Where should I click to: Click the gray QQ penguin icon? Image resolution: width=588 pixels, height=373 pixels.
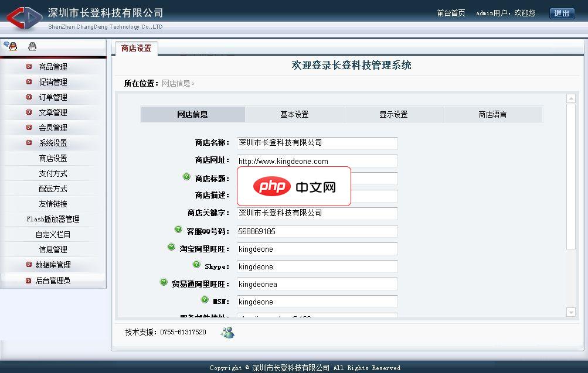[x=32, y=47]
